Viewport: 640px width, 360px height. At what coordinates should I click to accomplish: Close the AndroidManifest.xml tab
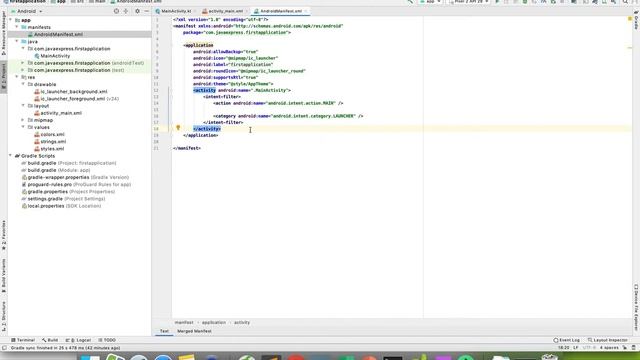pos(306,11)
